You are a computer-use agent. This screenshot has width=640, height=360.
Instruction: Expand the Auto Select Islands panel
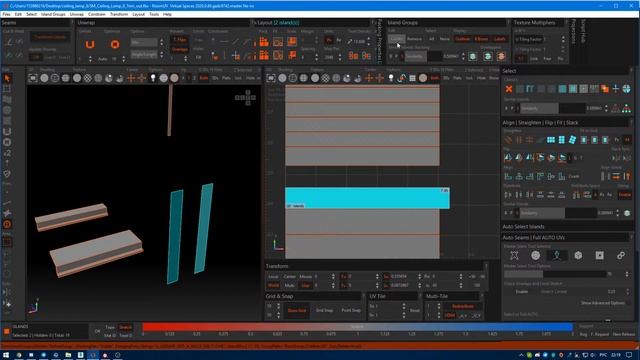567,227
